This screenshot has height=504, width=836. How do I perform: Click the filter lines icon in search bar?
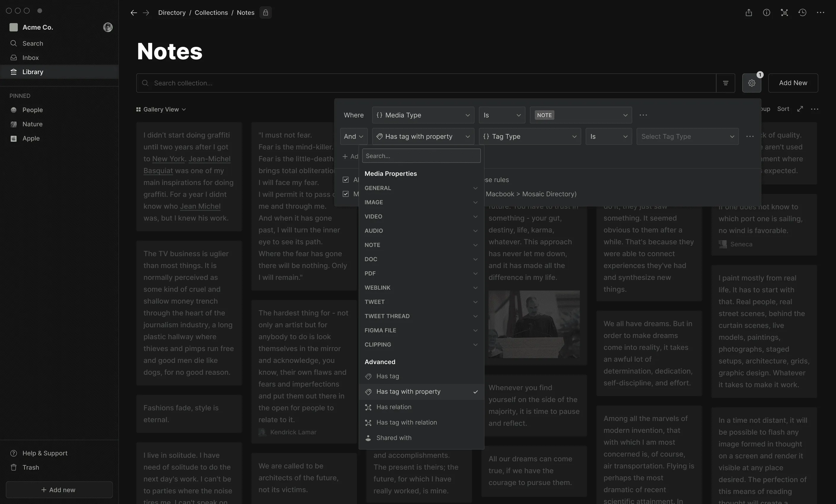point(725,83)
